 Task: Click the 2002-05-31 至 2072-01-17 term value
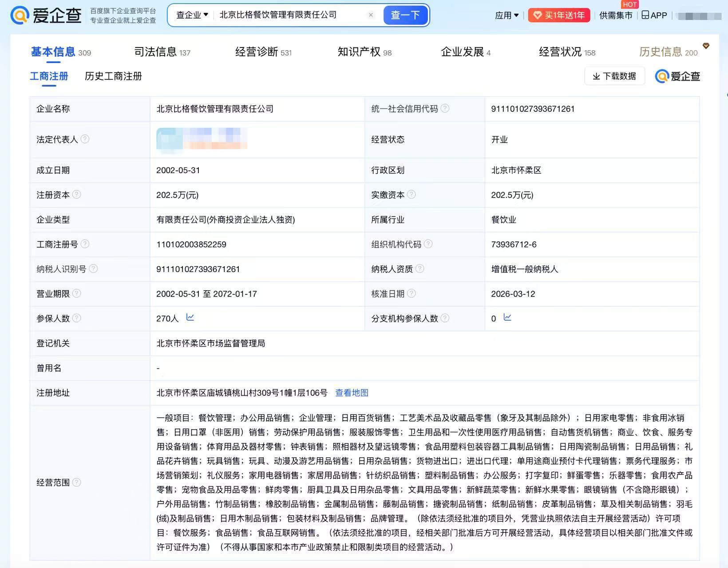(x=206, y=294)
